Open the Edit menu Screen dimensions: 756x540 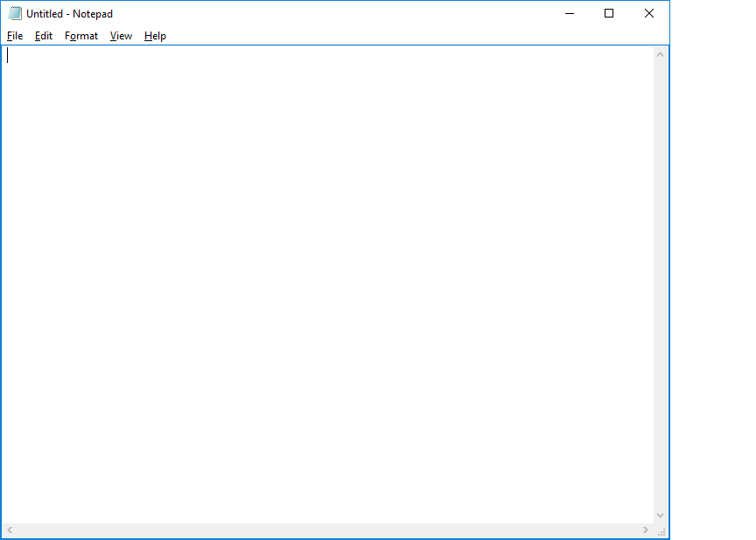[44, 36]
